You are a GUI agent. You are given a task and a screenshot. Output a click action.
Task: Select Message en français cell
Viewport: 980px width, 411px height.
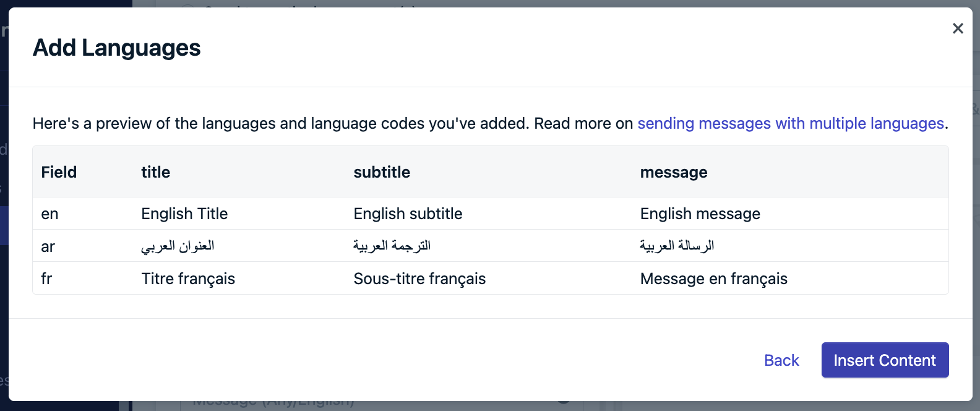(x=713, y=279)
